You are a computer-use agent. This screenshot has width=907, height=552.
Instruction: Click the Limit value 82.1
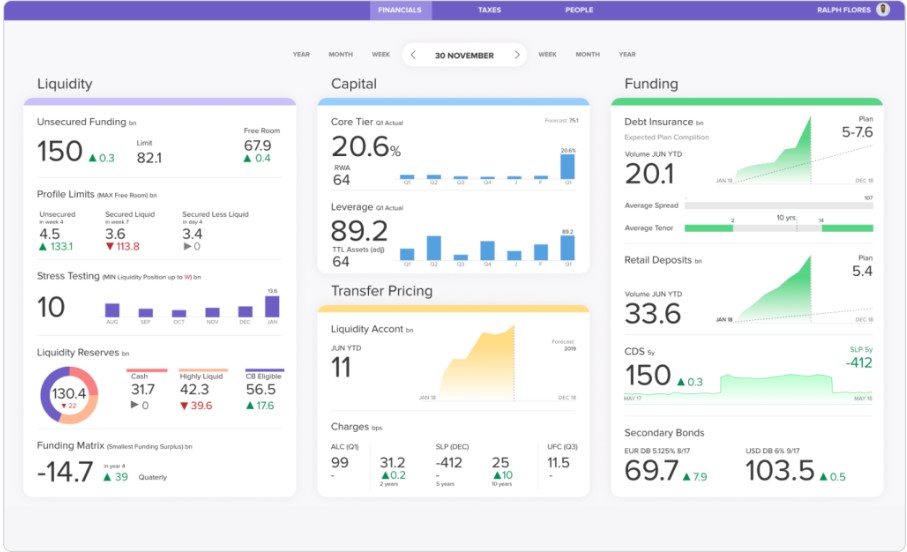pyautogui.click(x=149, y=157)
